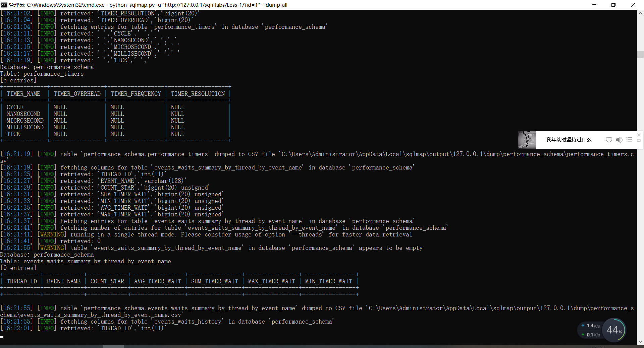Click the blue upload speed arrow 1.4K/s

(x=583, y=326)
